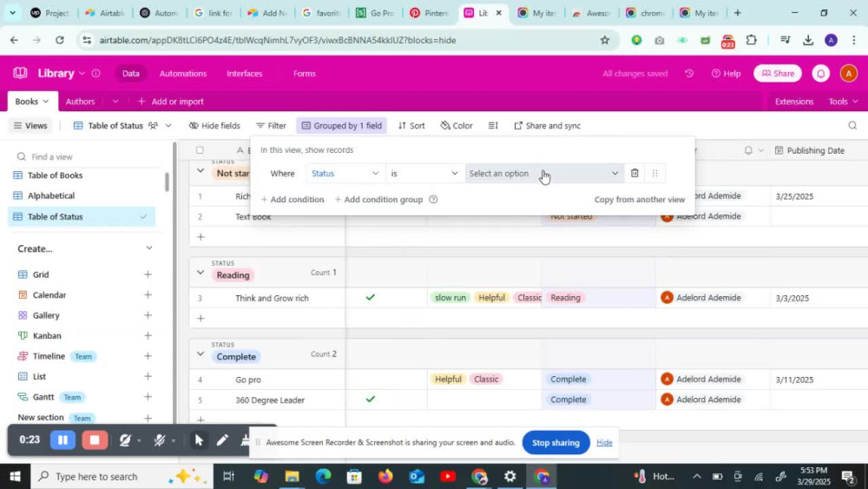Add a new Grid view plus

coord(148,274)
